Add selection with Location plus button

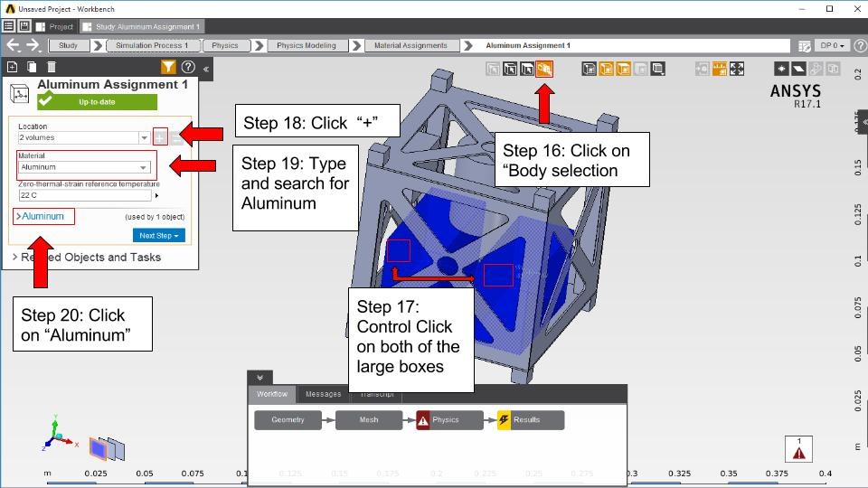[x=160, y=137]
